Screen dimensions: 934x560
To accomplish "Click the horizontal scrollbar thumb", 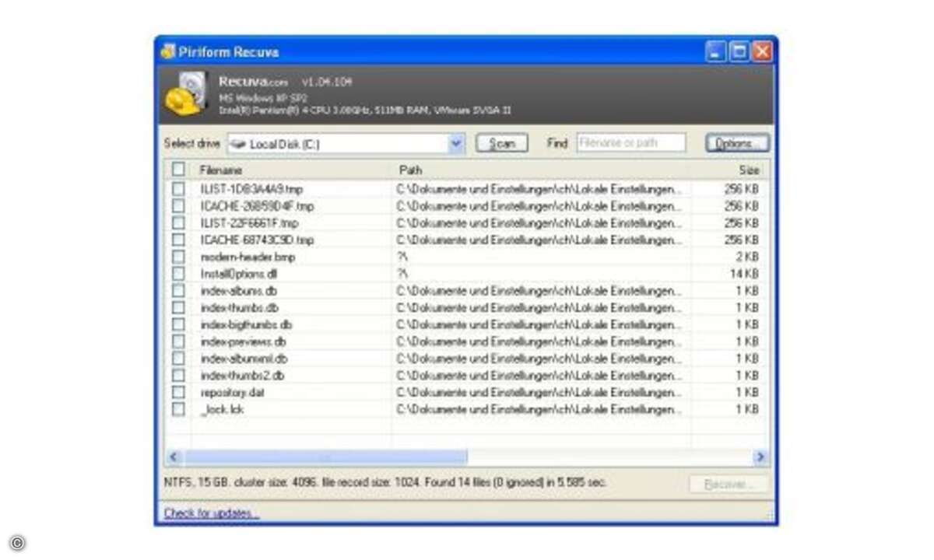I will click(325, 457).
